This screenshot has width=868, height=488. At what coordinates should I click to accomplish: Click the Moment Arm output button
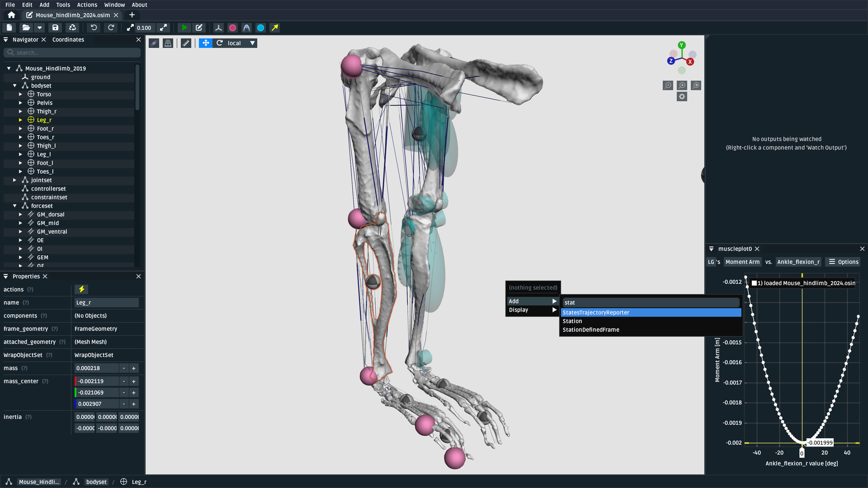(x=743, y=262)
